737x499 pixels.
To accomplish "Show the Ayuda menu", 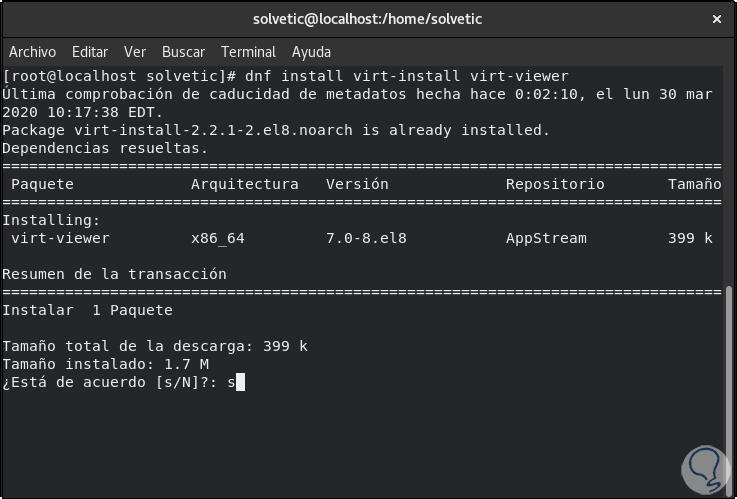I will [x=311, y=52].
